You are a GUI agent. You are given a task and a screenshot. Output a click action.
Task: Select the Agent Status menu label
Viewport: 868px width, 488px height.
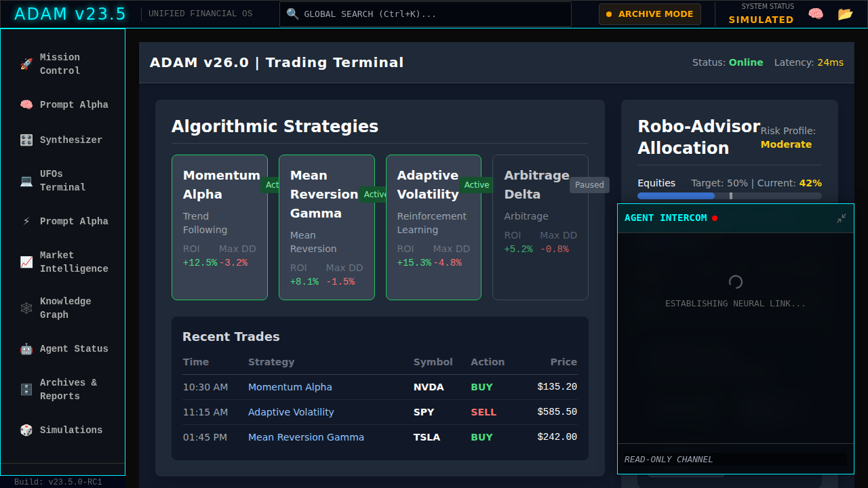click(74, 349)
